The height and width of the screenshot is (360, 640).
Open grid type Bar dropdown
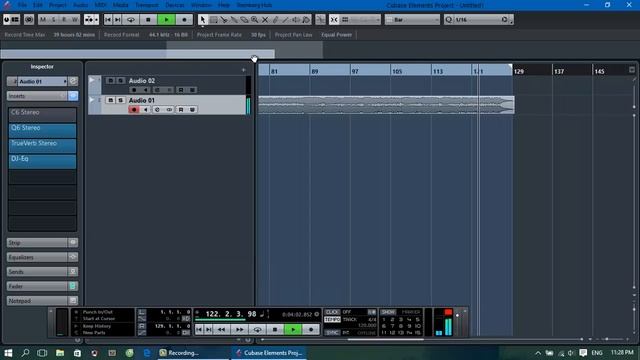coord(412,20)
